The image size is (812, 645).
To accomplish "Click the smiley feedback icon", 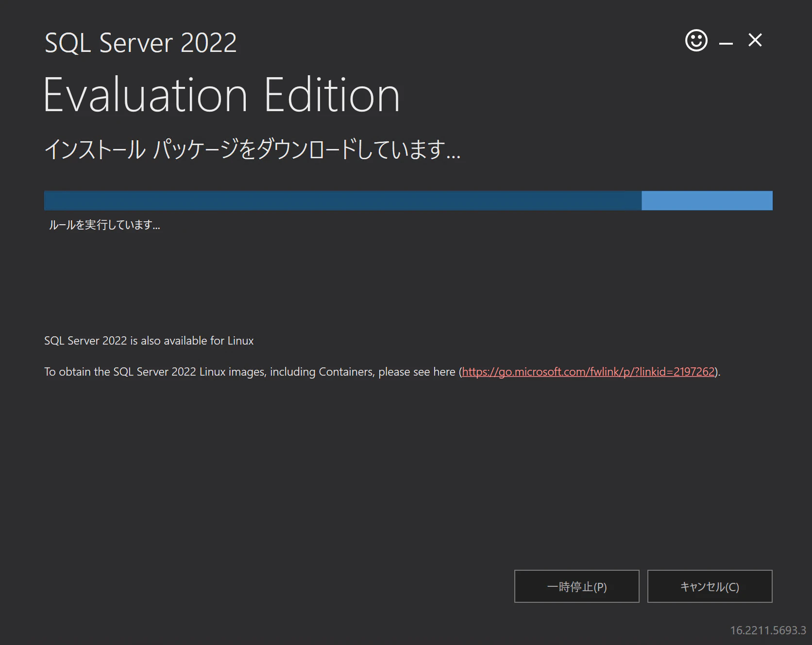I will click(x=696, y=40).
